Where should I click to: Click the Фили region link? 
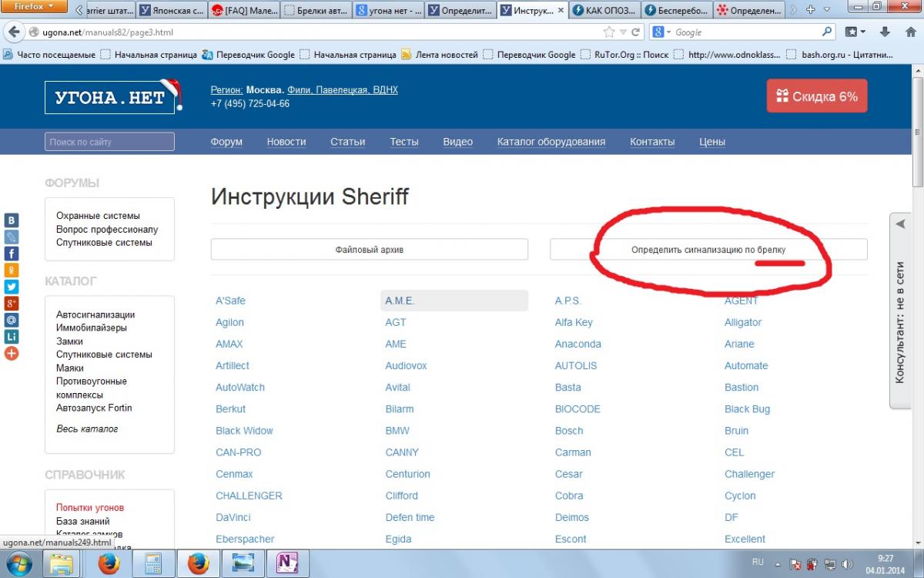pyautogui.click(x=300, y=90)
